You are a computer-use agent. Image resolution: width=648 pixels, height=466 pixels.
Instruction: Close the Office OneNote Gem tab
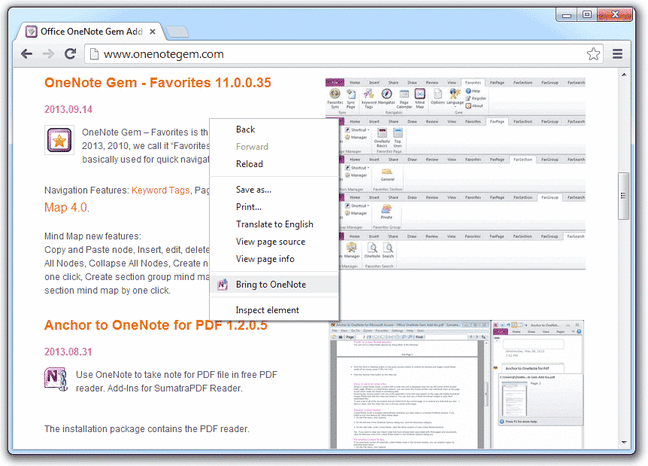coord(152,31)
